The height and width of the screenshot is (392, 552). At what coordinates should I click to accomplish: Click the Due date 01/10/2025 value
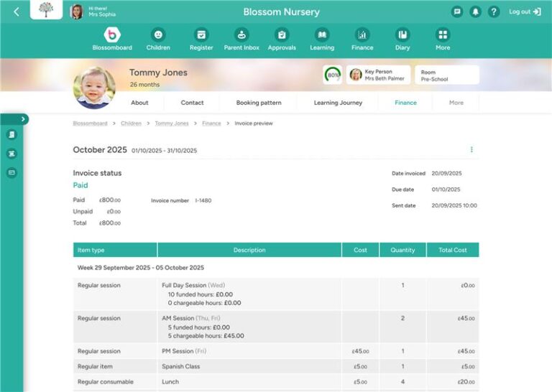point(446,190)
